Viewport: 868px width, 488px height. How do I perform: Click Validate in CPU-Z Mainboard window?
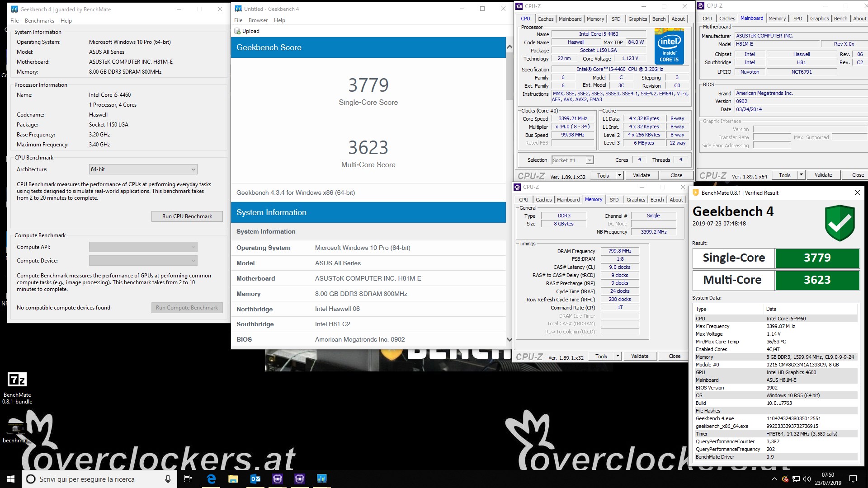823,175
